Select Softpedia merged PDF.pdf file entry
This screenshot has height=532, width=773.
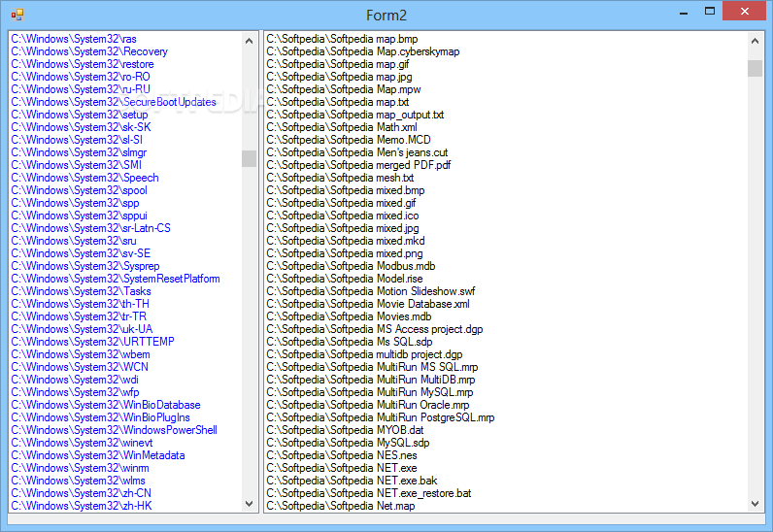click(x=358, y=165)
